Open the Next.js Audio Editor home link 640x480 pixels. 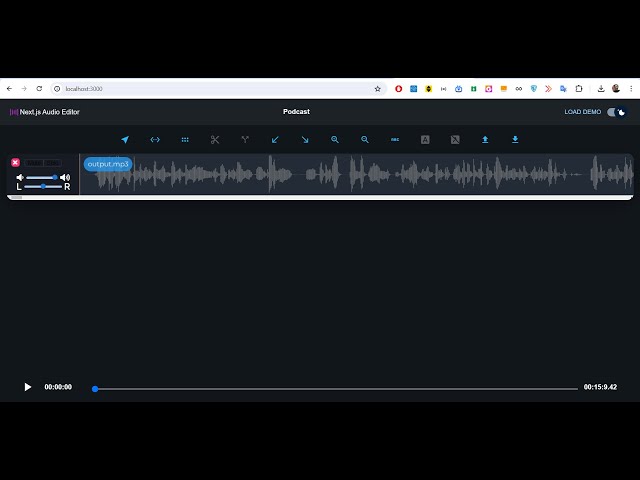click(x=44, y=112)
